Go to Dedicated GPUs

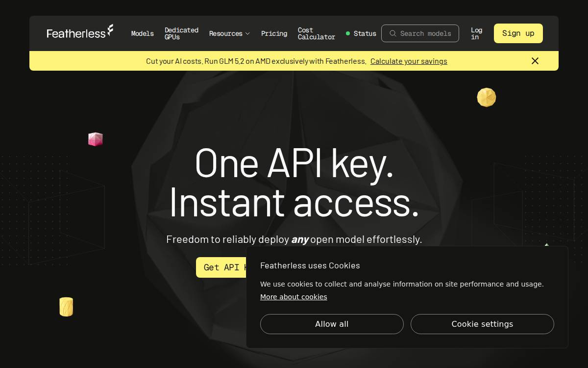(x=181, y=33)
